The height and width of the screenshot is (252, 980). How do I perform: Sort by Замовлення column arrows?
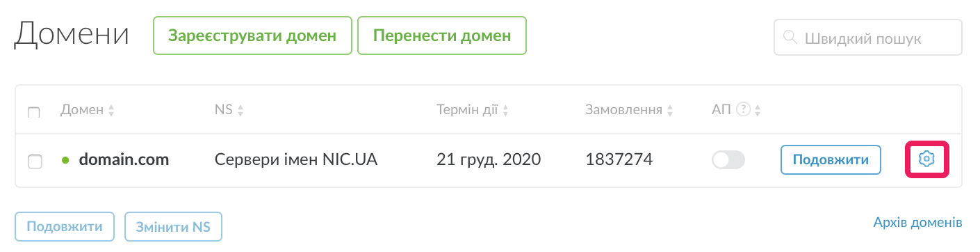[x=670, y=110]
